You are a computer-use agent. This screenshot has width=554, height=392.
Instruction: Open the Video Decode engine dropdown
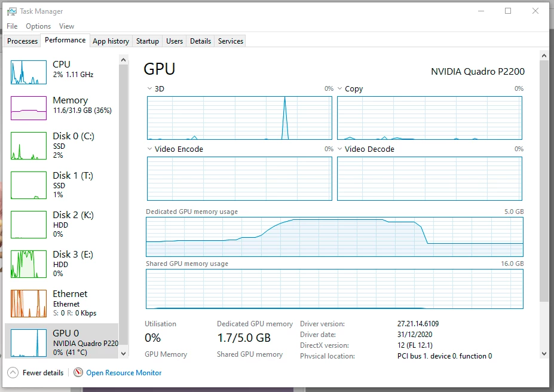click(x=339, y=149)
